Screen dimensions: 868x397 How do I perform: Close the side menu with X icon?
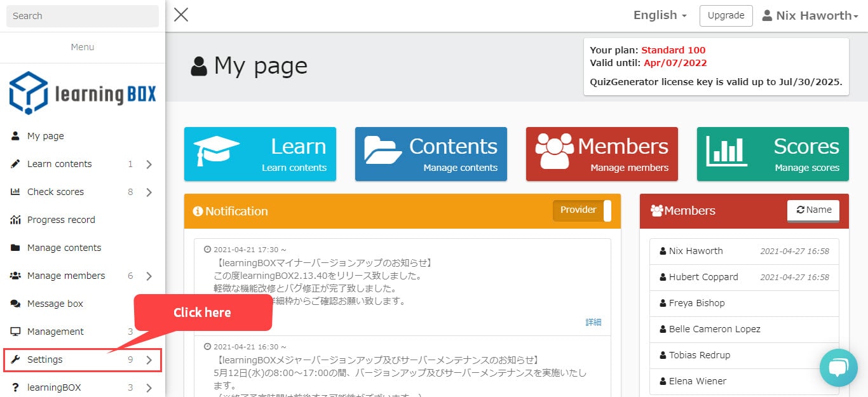tap(181, 15)
